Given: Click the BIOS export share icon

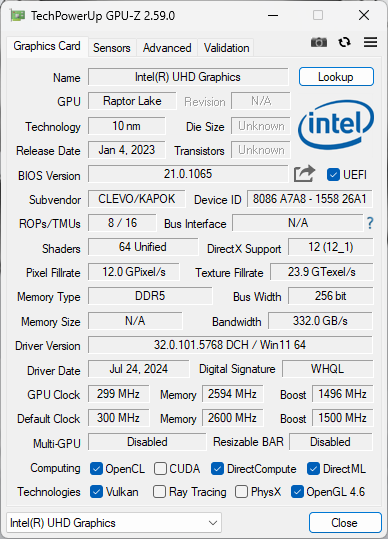Looking at the screenshot, I should (x=304, y=174).
